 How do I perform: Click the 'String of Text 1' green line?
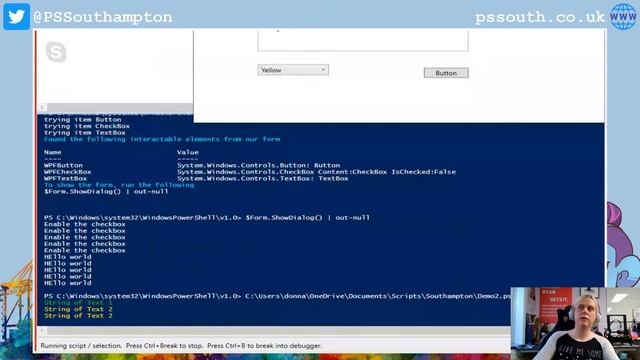point(78,302)
